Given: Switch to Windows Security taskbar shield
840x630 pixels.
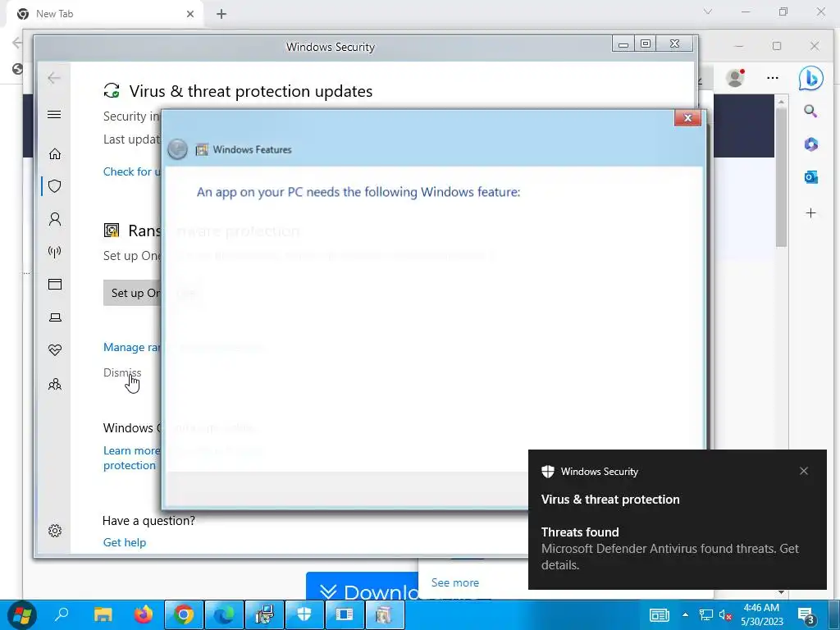Looking at the screenshot, I should click(304, 614).
